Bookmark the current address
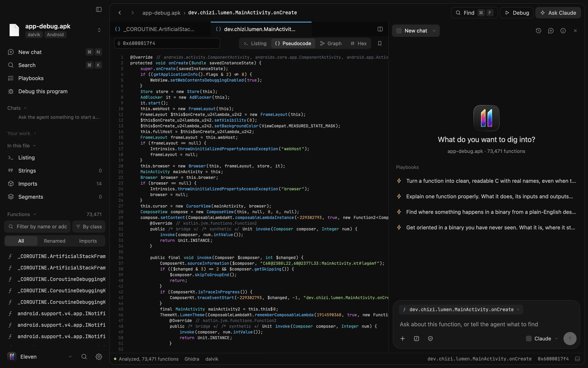The height and width of the screenshot is (368, 588). tap(380, 43)
